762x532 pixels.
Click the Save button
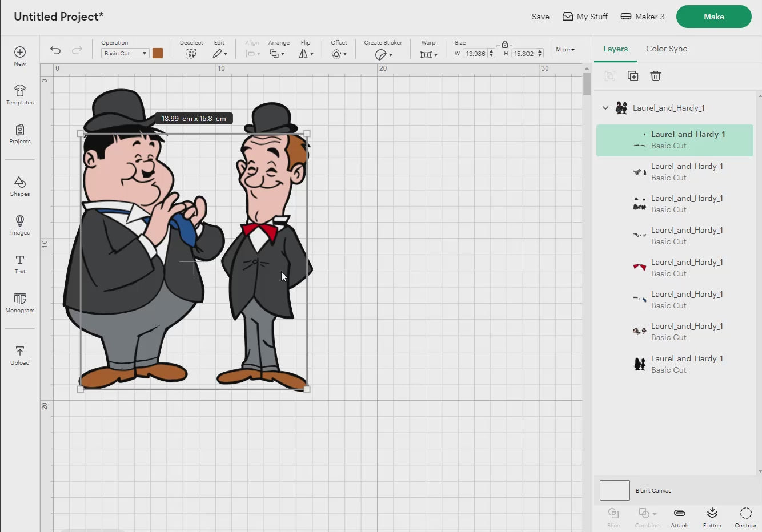540,17
